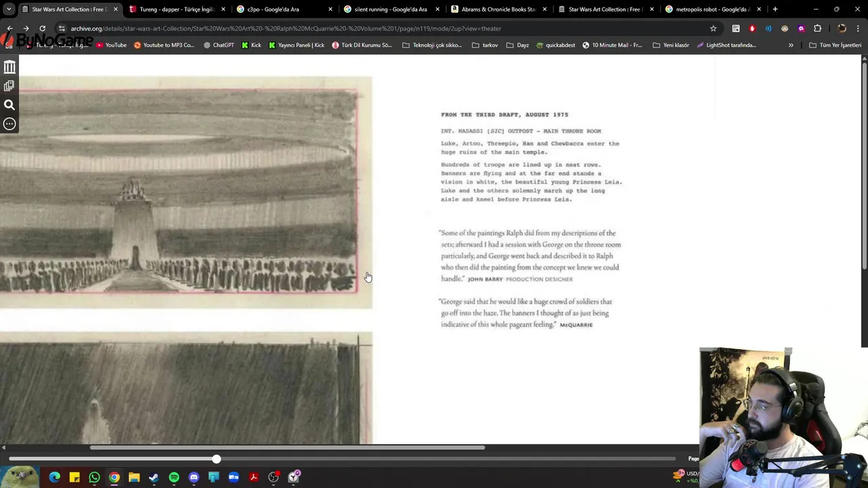Open the Chrome profile avatar
Image resolution: width=868 pixels, height=488 pixels.
842,28
